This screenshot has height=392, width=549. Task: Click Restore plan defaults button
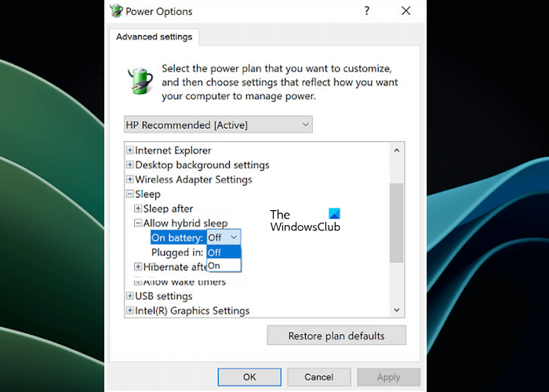click(336, 336)
